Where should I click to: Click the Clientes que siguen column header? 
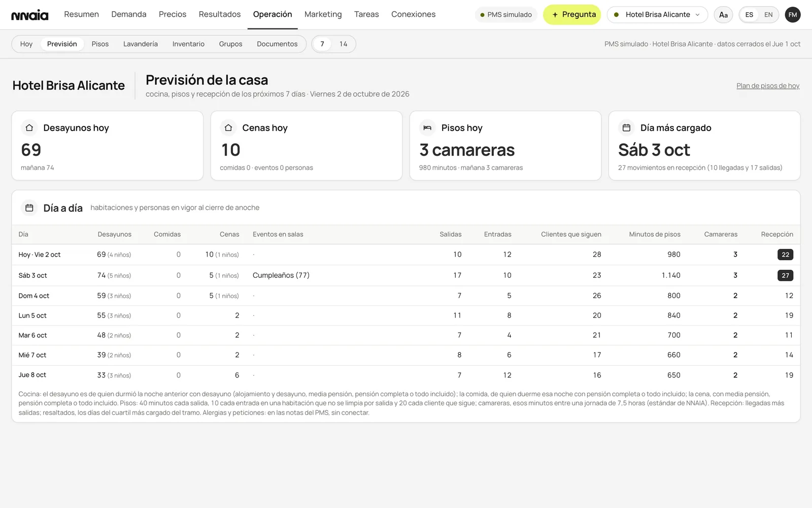click(x=571, y=234)
